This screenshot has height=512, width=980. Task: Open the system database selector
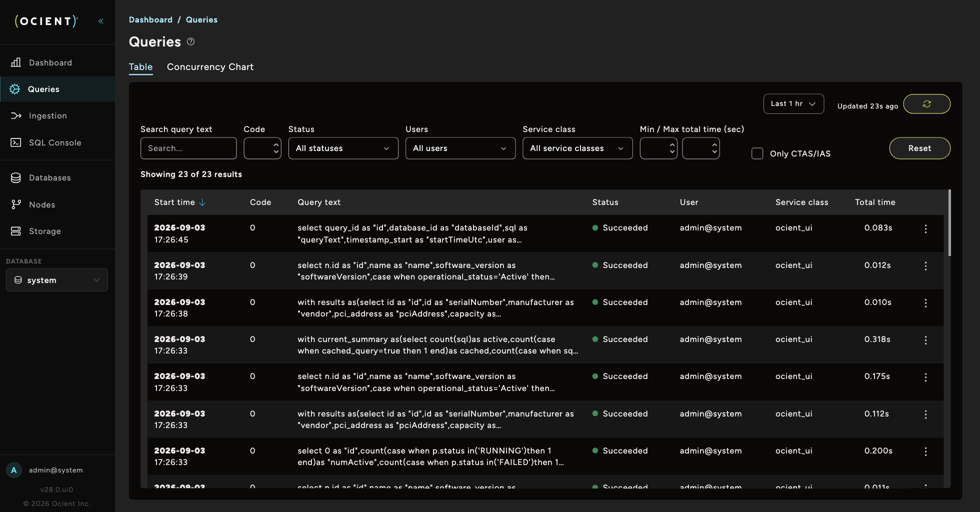[x=57, y=280]
